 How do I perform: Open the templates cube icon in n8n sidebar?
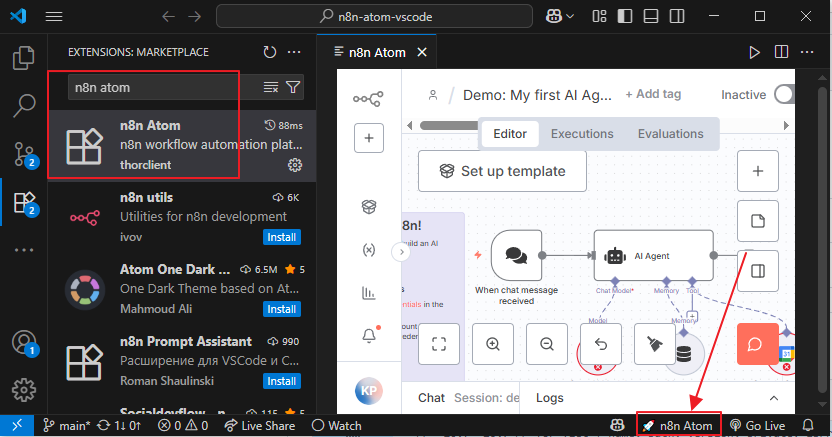(x=369, y=206)
